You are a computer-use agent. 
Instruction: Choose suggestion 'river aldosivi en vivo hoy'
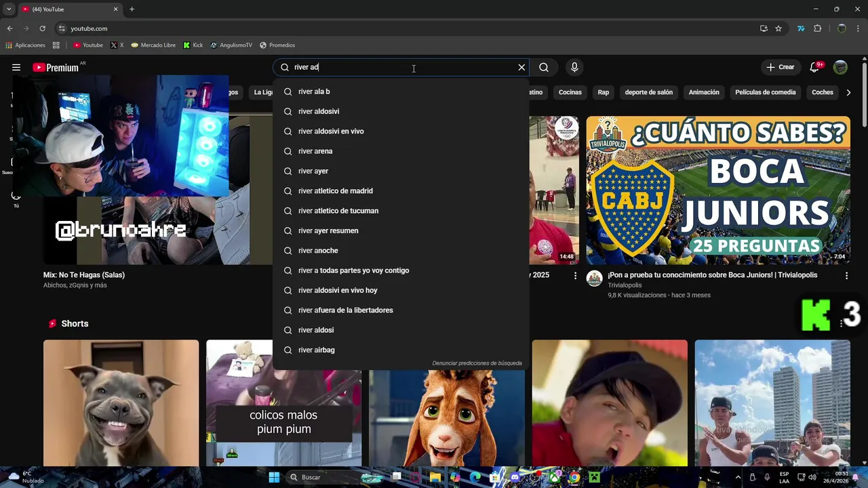point(401,290)
